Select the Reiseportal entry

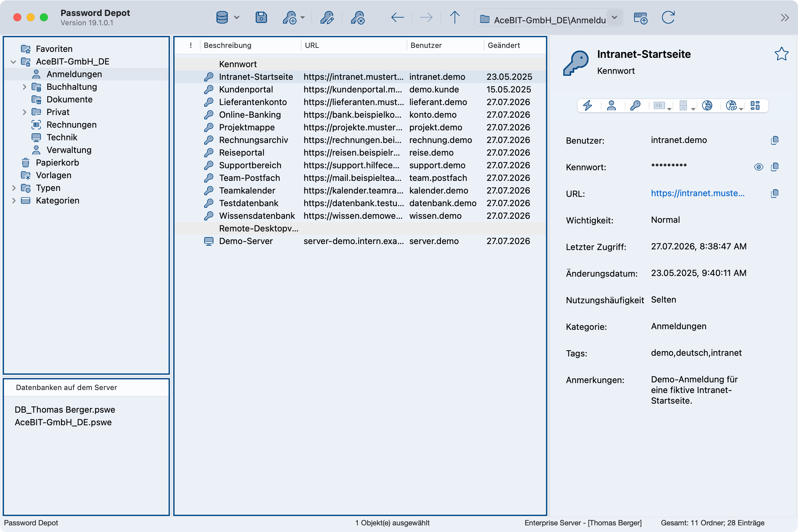(360, 153)
